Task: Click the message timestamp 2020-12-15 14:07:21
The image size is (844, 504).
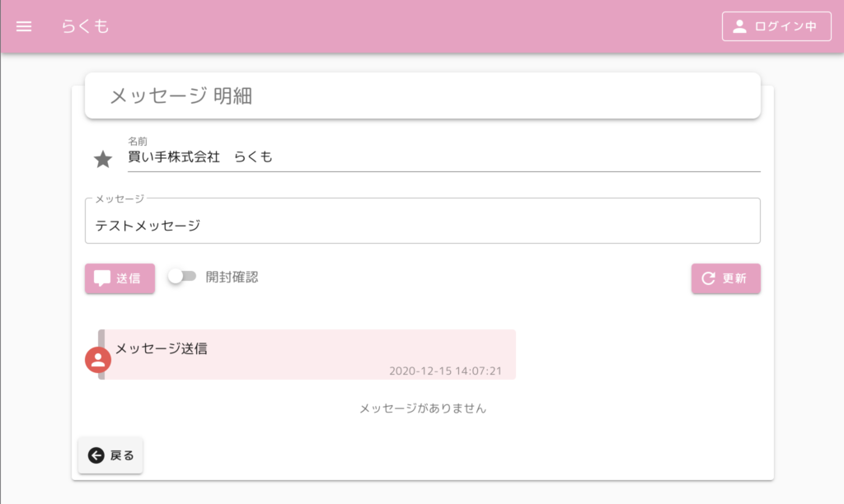Action: (445, 371)
